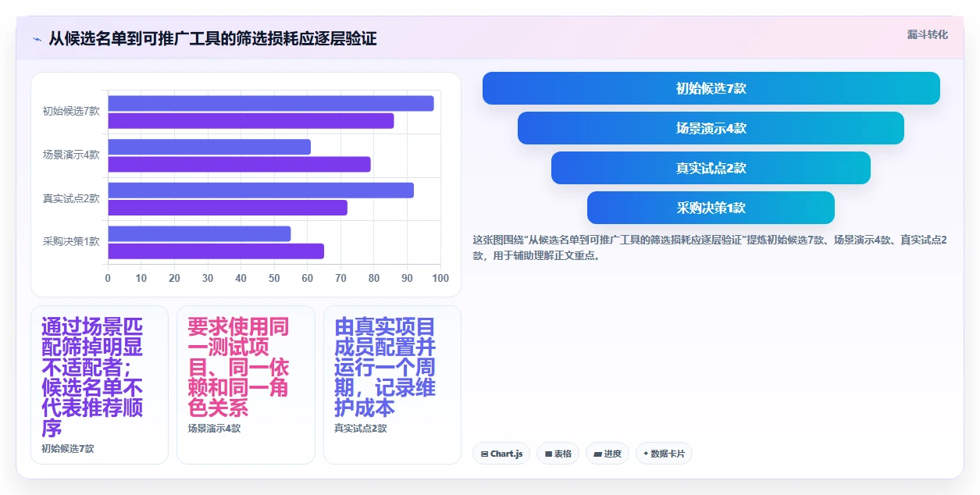980x495 pixels.
Task: Click the x-axis value 80
Action: click(x=374, y=278)
